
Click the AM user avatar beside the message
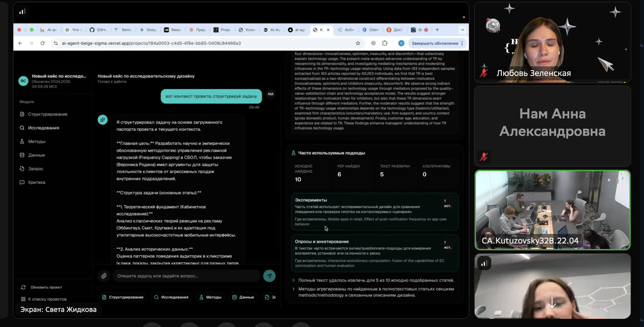tap(270, 94)
